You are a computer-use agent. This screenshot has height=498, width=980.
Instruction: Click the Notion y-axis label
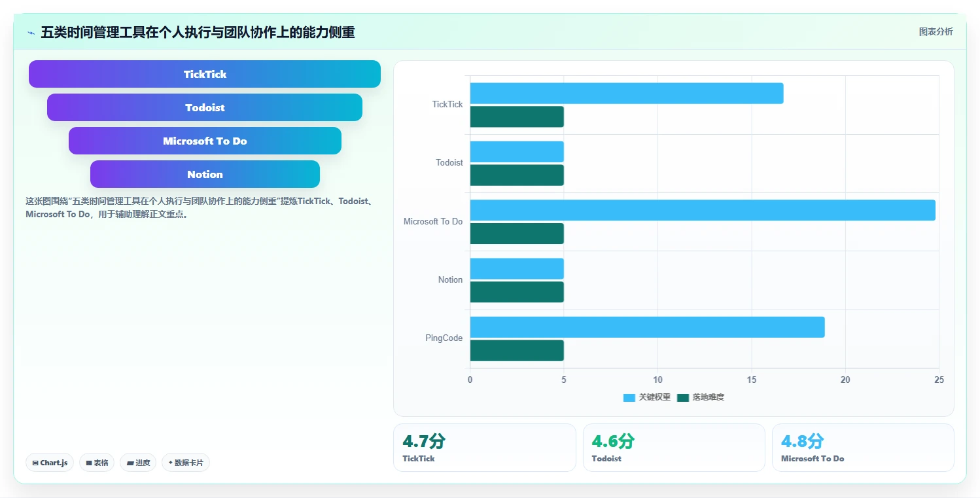(450, 280)
